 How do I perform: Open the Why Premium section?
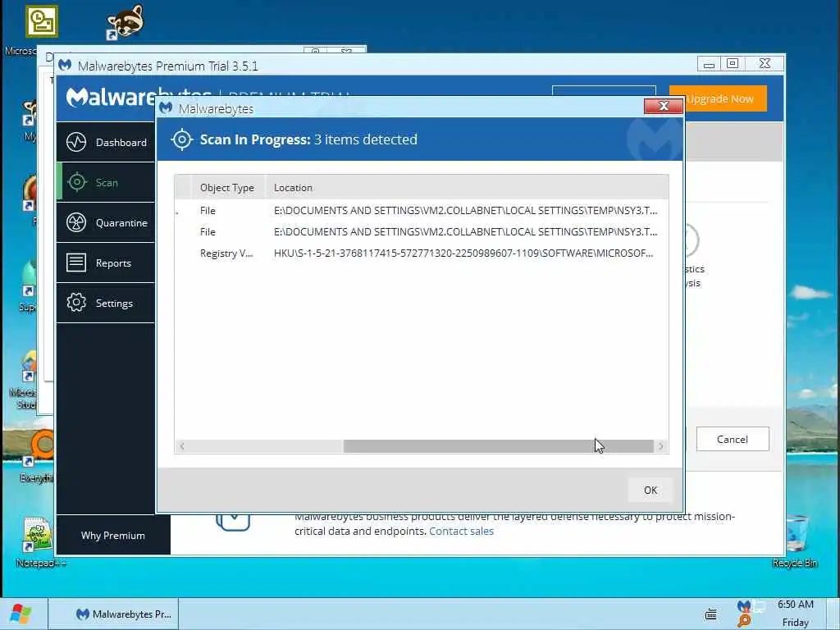113,535
